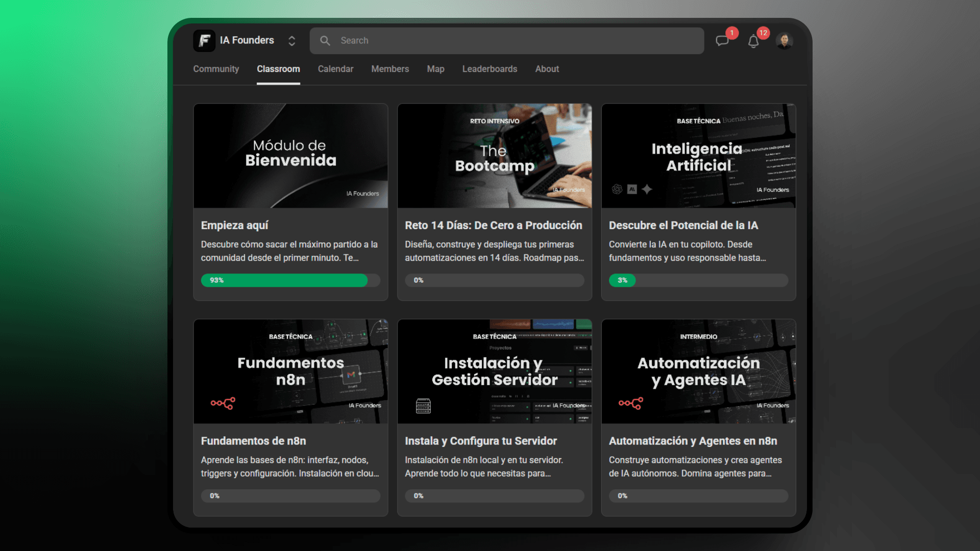980x551 pixels.
Task: Open the chat messages icon
Action: [722, 41]
